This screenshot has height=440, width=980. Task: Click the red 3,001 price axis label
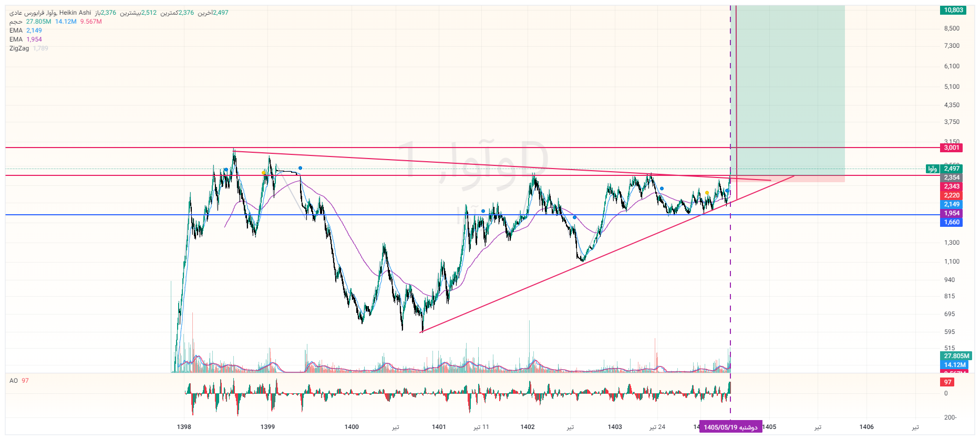tap(952, 148)
